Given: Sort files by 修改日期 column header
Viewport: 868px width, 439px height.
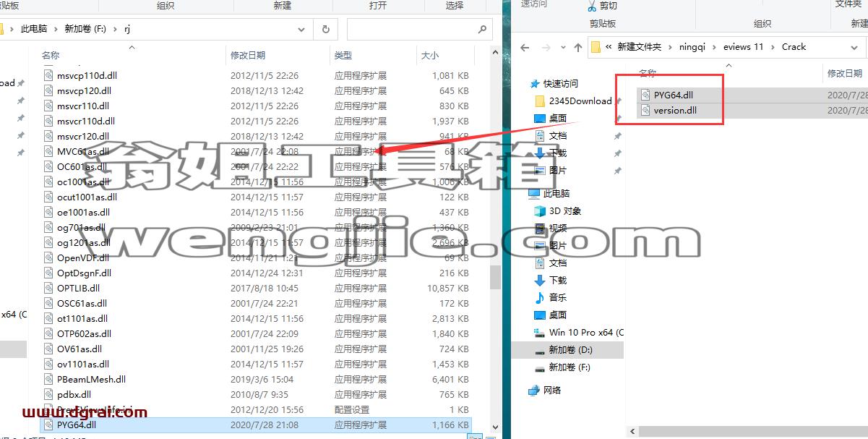Looking at the screenshot, I should pos(248,55).
